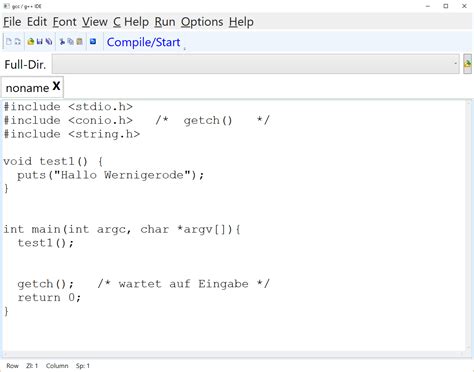Maximize the gcc/g++ IDE window

click(x=446, y=6)
